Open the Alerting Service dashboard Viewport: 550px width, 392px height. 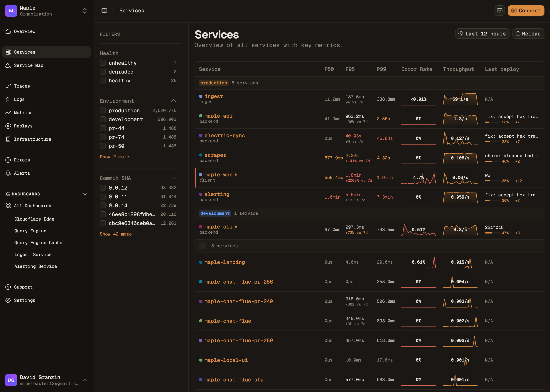click(x=36, y=267)
